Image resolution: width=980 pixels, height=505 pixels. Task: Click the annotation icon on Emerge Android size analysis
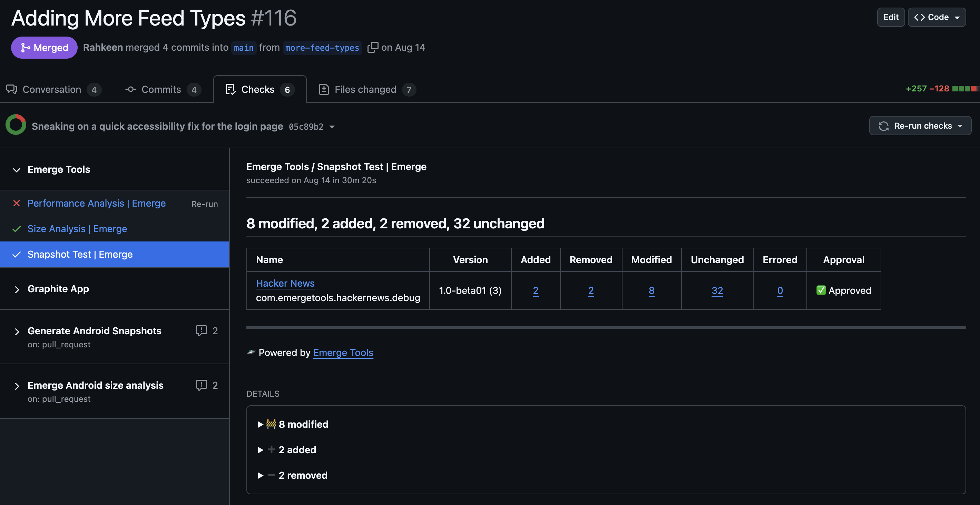coord(201,385)
